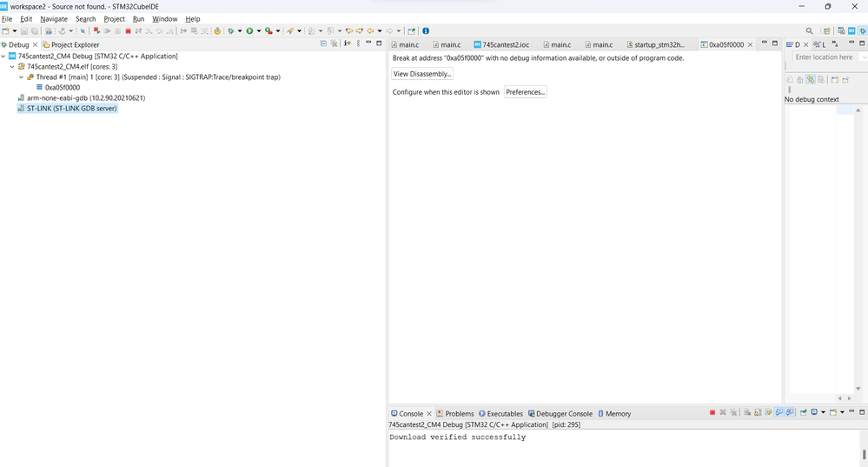Open the Run menu
The height and width of the screenshot is (467, 868).
tap(138, 19)
